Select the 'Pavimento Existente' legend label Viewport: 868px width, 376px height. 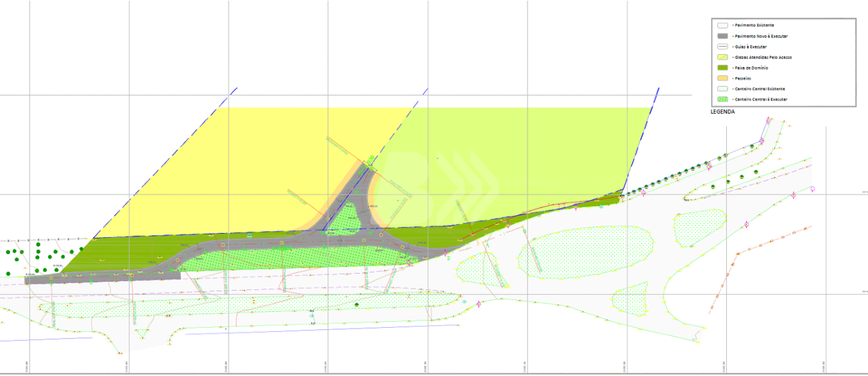754,25
